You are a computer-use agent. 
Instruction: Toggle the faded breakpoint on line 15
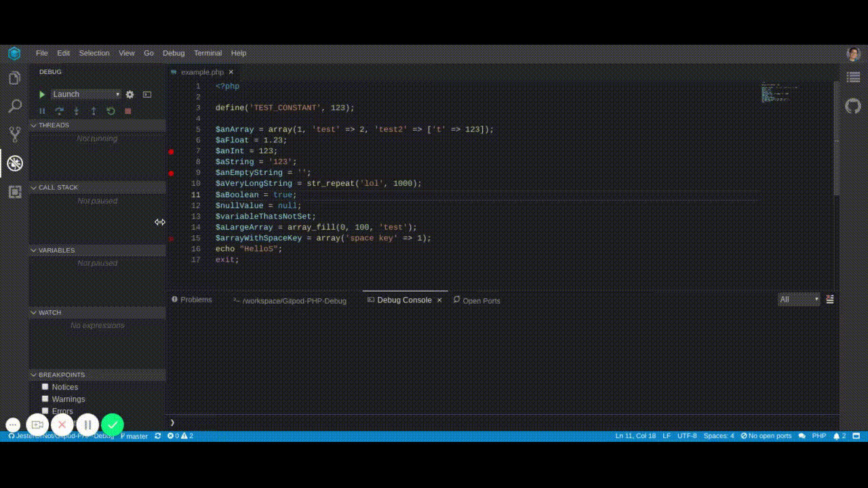pyautogui.click(x=171, y=239)
